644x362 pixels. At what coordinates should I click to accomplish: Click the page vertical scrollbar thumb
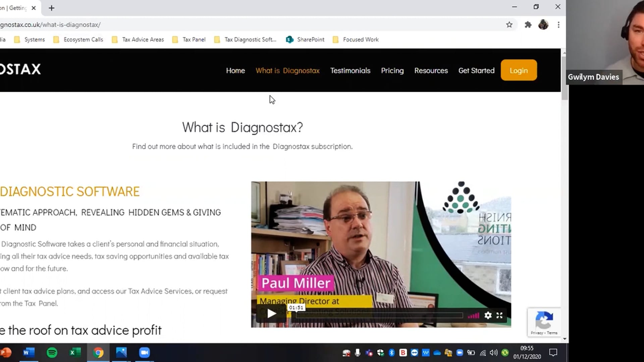pyautogui.click(x=565, y=78)
